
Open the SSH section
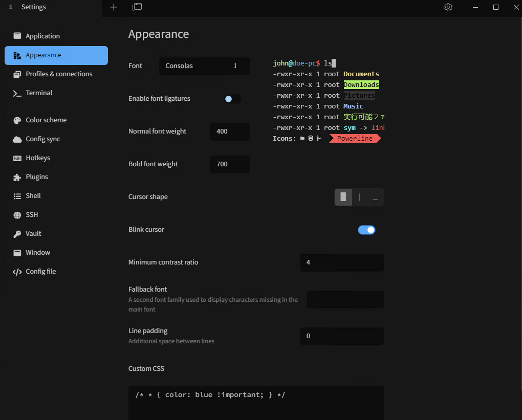[x=56, y=215]
